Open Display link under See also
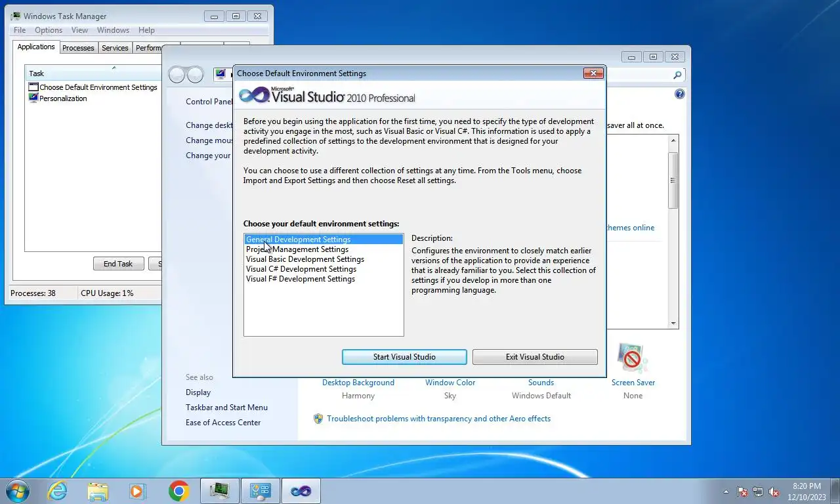Viewport: 840px width, 504px height. pyautogui.click(x=198, y=392)
